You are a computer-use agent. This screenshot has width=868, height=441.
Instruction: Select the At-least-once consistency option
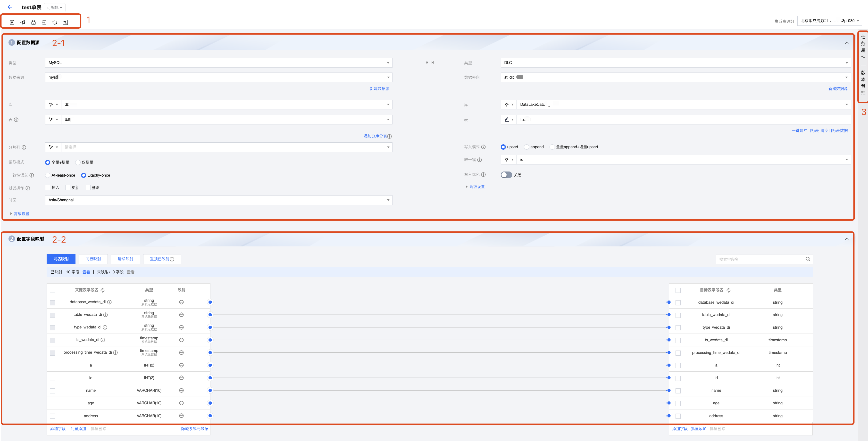[48, 175]
